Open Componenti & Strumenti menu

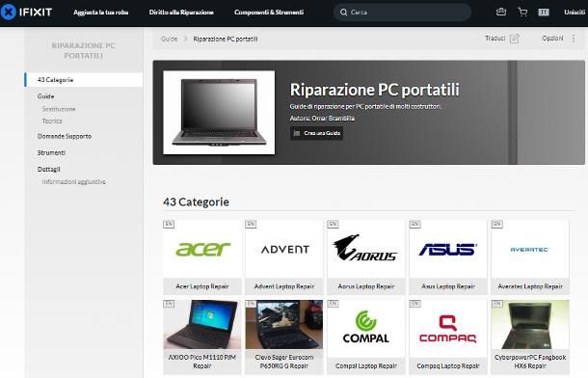pyautogui.click(x=269, y=13)
